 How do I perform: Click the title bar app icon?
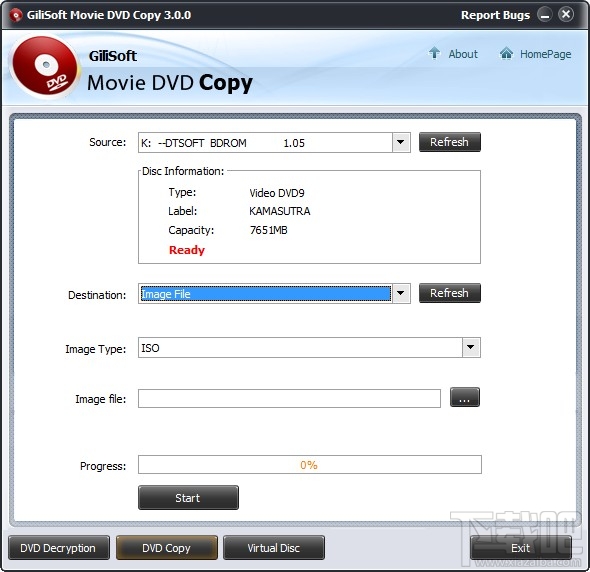(15, 15)
